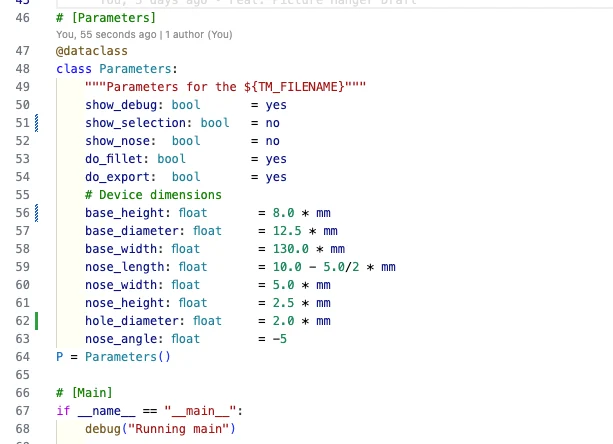Click the "# [Main]" comment
The height and width of the screenshot is (444, 613).
(84, 393)
